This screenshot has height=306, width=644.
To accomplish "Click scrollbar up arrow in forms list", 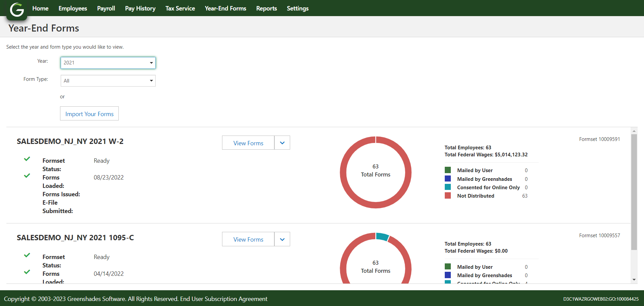I will (634, 131).
